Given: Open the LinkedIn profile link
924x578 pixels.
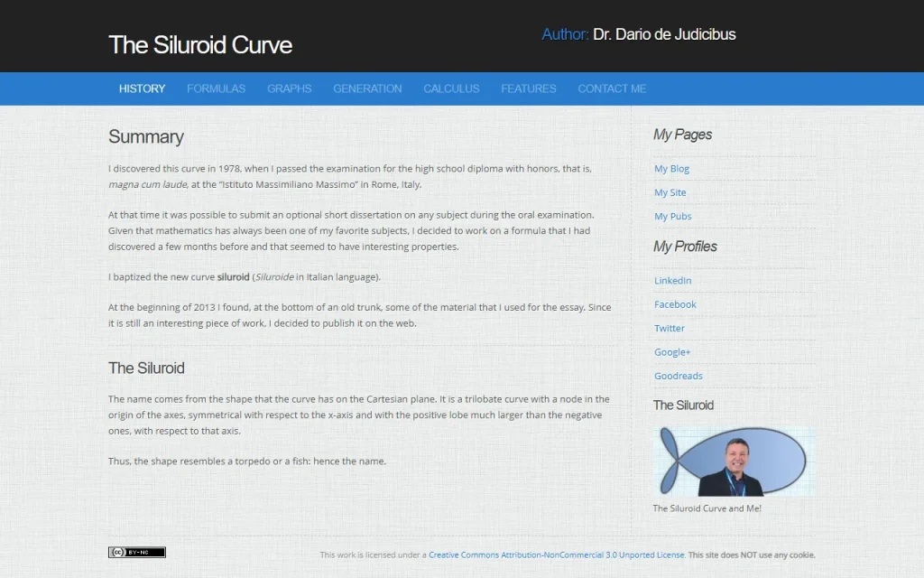Looking at the screenshot, I should point(672,281).
